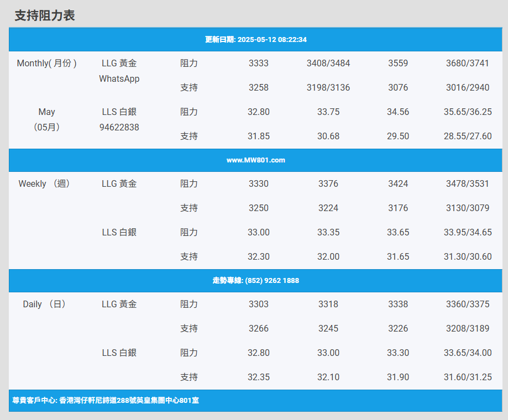Click the value 32.10

click(328, 377)
